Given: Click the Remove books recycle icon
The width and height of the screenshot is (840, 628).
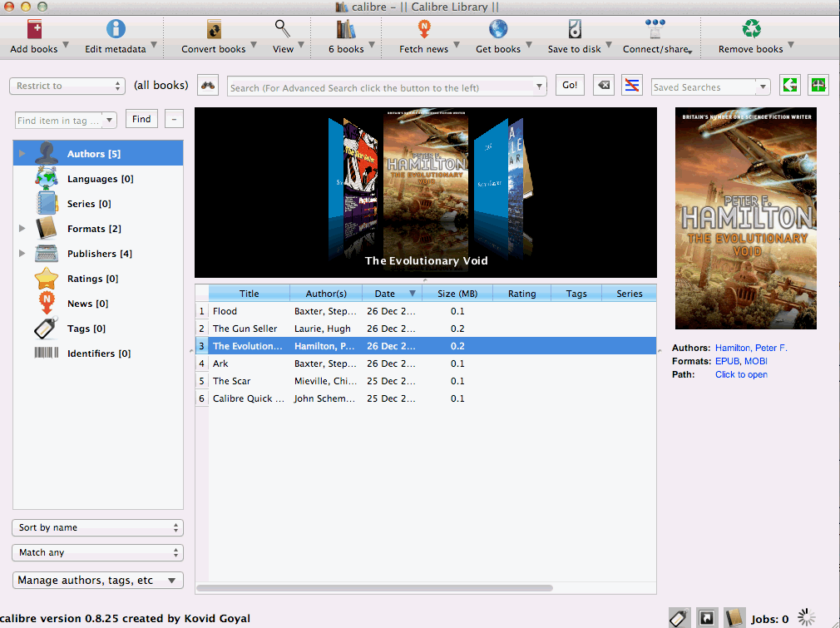Looking at the screenshot, I should point(751,31).
